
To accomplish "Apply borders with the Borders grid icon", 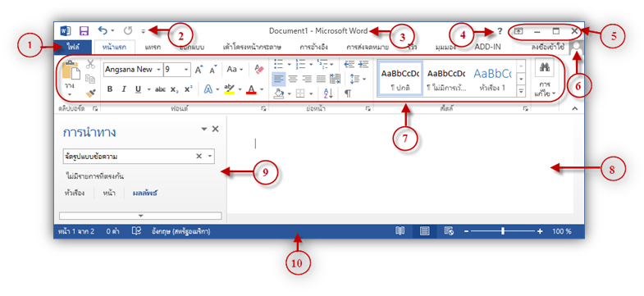I will pyautogui.click(x=300, y=94).
